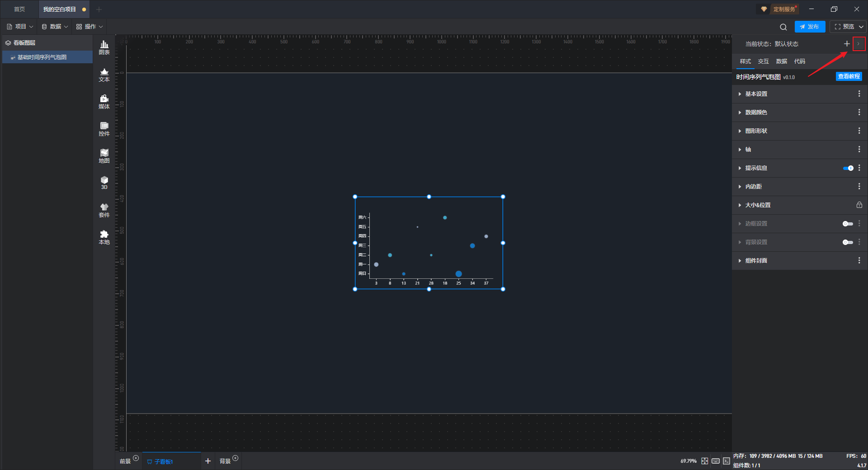
Task: Open the 文本 text component category
Action: coord(104,75)
